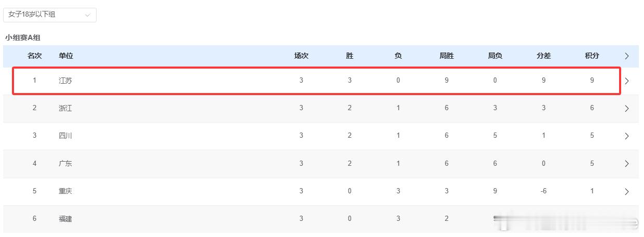Select the 福建 team name
644x237 pixels.
click(65, 219)
